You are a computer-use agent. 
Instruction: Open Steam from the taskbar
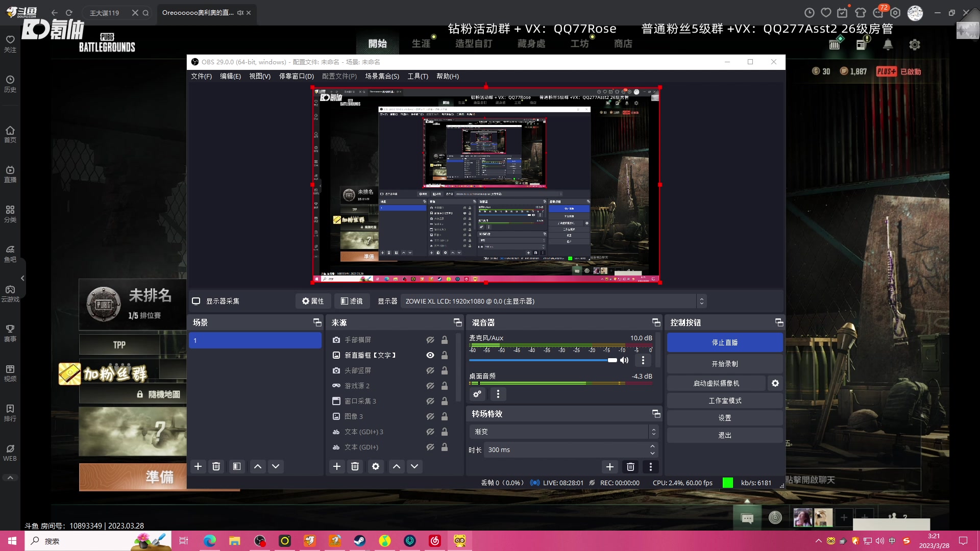(x=360, y=541)
